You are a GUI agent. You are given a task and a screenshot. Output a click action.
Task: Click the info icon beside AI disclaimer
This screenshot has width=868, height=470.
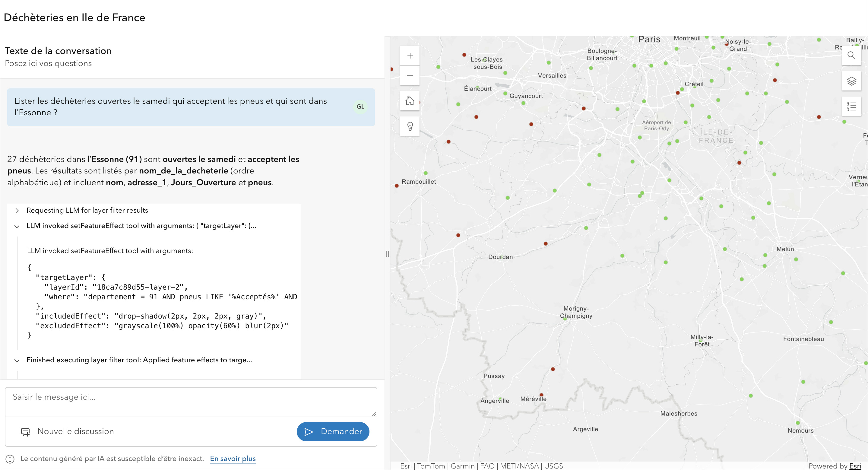click(x=10, y=459)
